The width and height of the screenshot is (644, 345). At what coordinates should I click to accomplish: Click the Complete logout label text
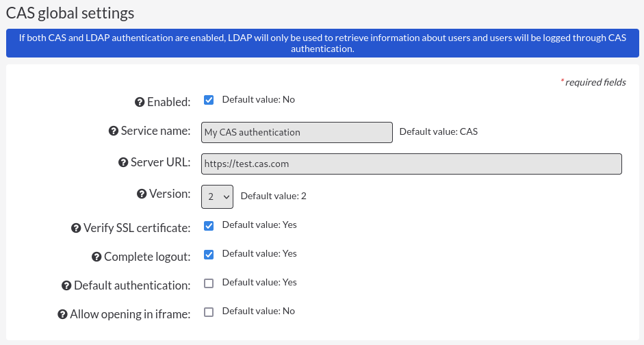(147, 257)
